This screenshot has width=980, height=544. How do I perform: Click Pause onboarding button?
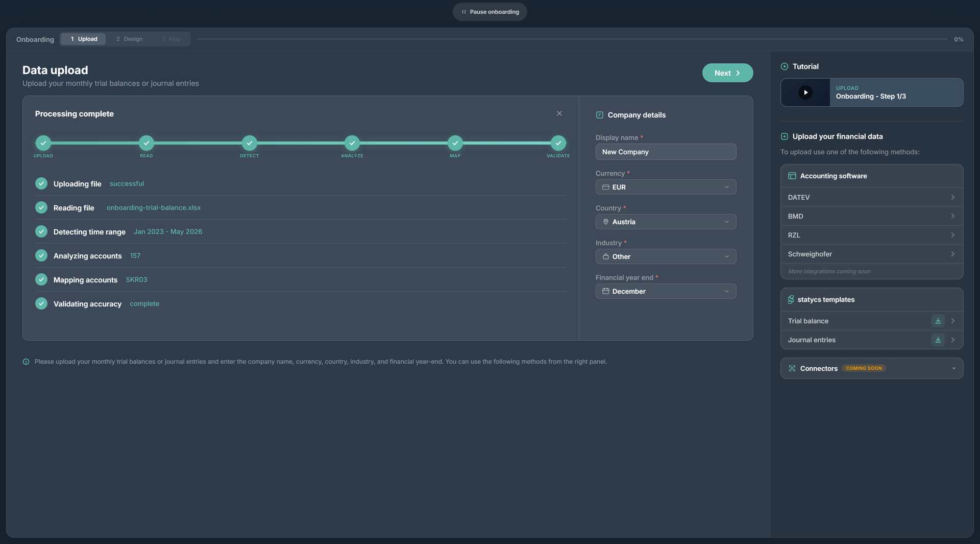[489, 12]
